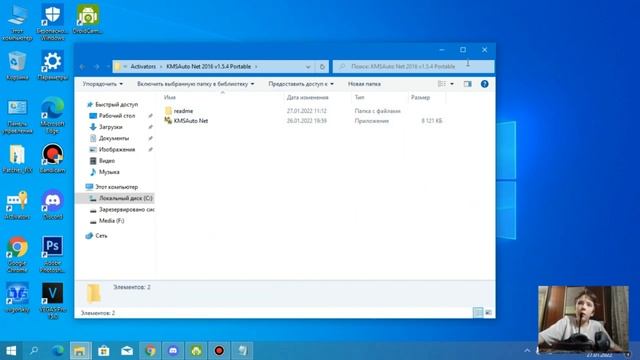Click the back arrow in Explorer
The height and width of the screenshot is (360, 640).
[82, 67]
